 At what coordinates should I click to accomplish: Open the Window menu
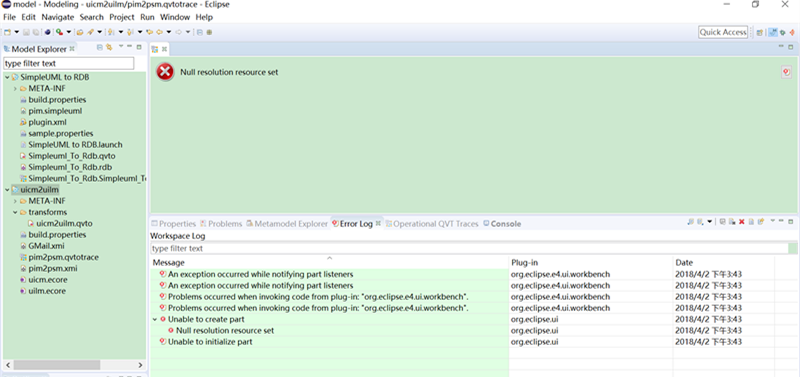[175, 17]
